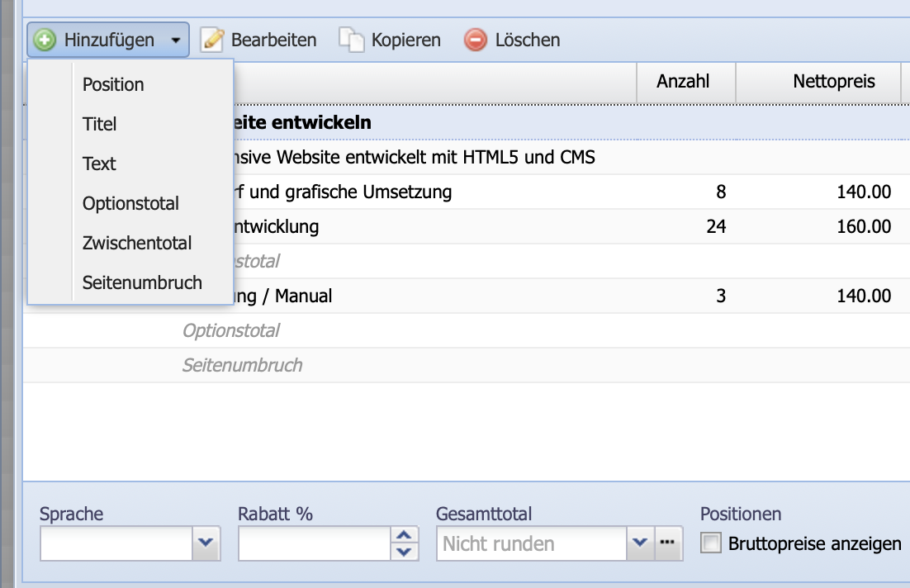The image size is (910, 588).
Task: Click the red minus Löschen icon
Action: [476, 39]
